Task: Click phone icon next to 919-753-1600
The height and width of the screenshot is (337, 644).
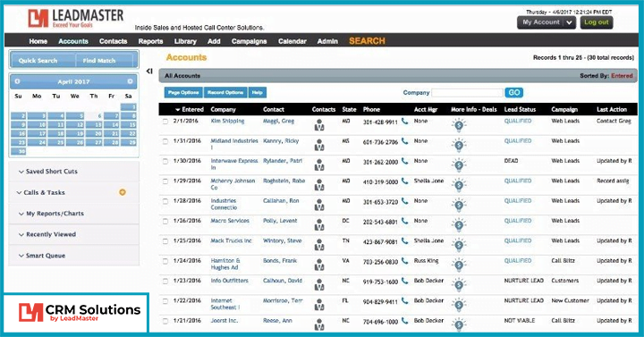Action: pos(404,282)
